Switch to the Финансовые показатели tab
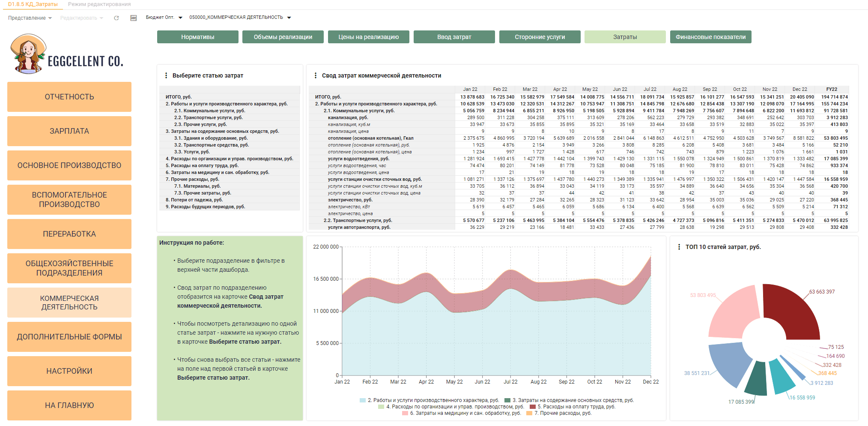868x426 pixels. (x=711, y=37)
